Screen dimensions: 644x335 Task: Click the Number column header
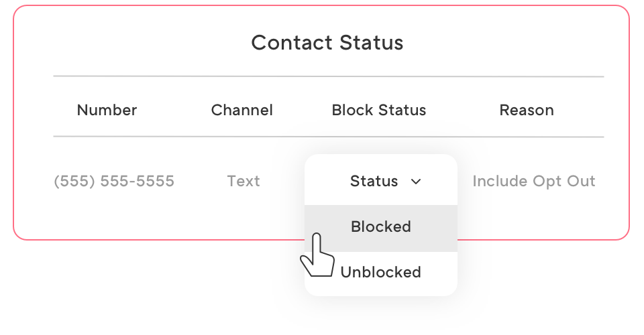pyautogui.click(x=107, y=110)
